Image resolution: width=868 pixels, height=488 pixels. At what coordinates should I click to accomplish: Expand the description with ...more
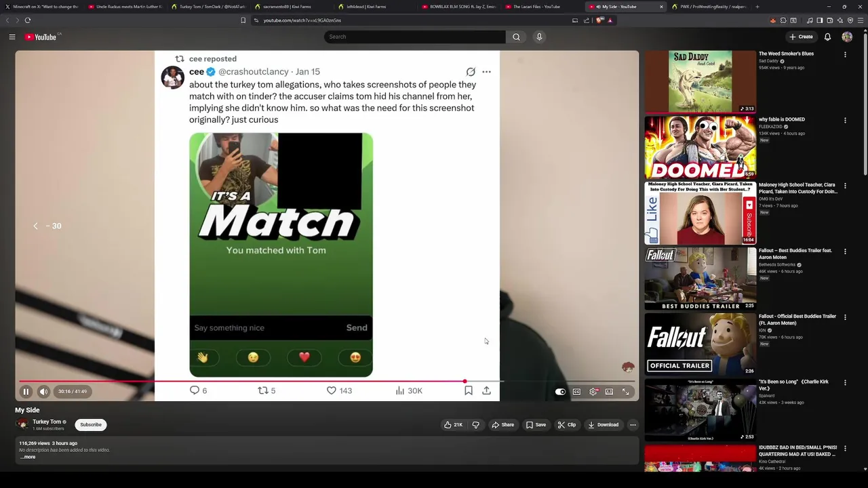point(28,457)
